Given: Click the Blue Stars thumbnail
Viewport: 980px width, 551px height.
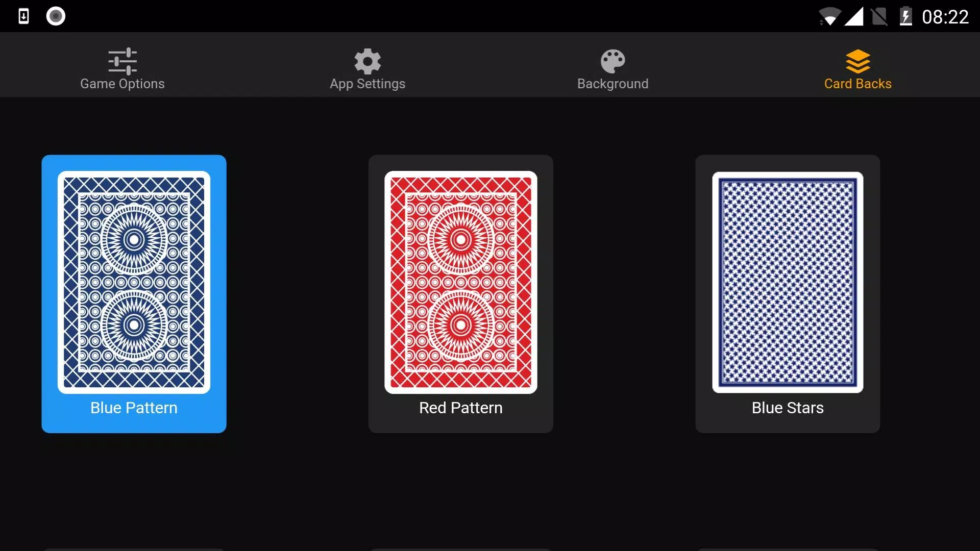Looking at the screenshot, I should point(788,293).
